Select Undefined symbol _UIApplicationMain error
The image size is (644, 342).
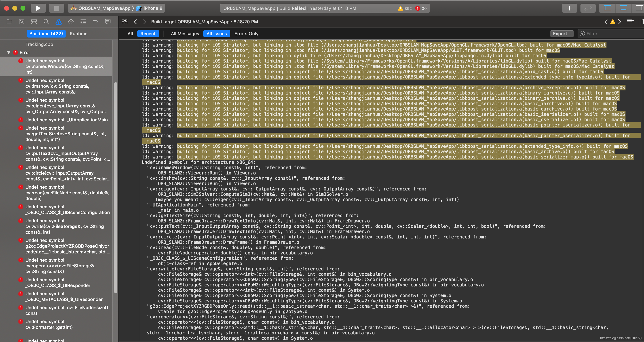[56, 120]
